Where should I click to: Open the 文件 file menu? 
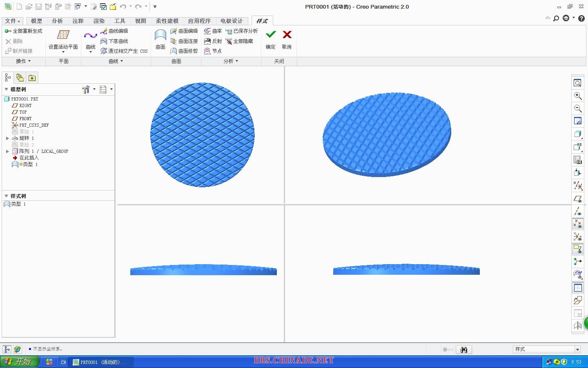[12, 21]
